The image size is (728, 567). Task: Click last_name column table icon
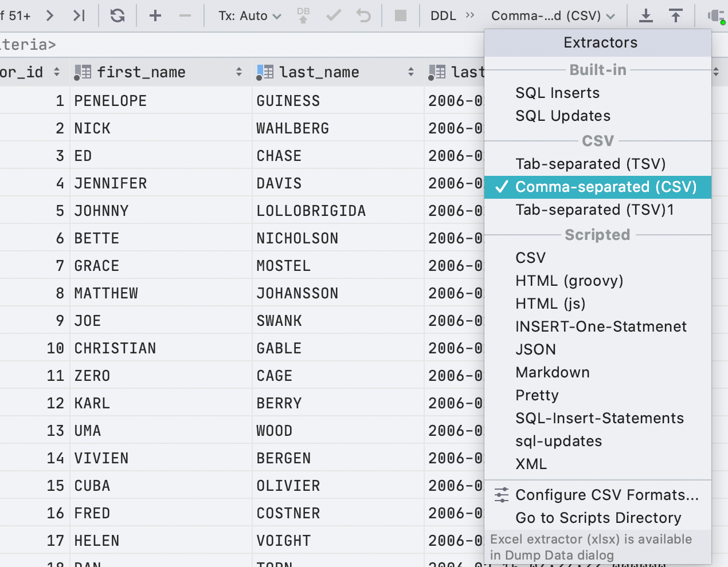pyautogui.click(x=265, y=72)
